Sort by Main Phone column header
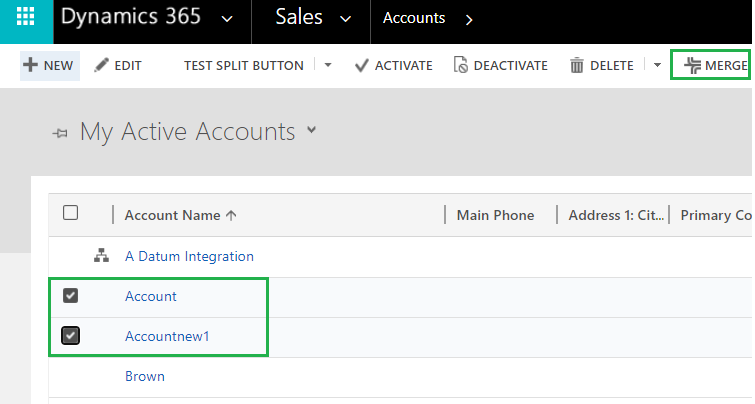The width and height of the screenshot is (755, 404). click(x=495, y=215)
